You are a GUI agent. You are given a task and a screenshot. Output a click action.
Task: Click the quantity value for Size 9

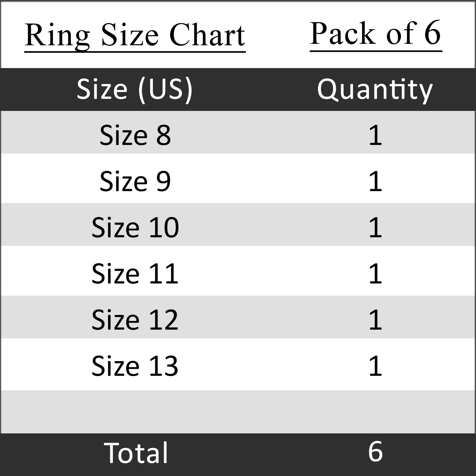point(375,181)
